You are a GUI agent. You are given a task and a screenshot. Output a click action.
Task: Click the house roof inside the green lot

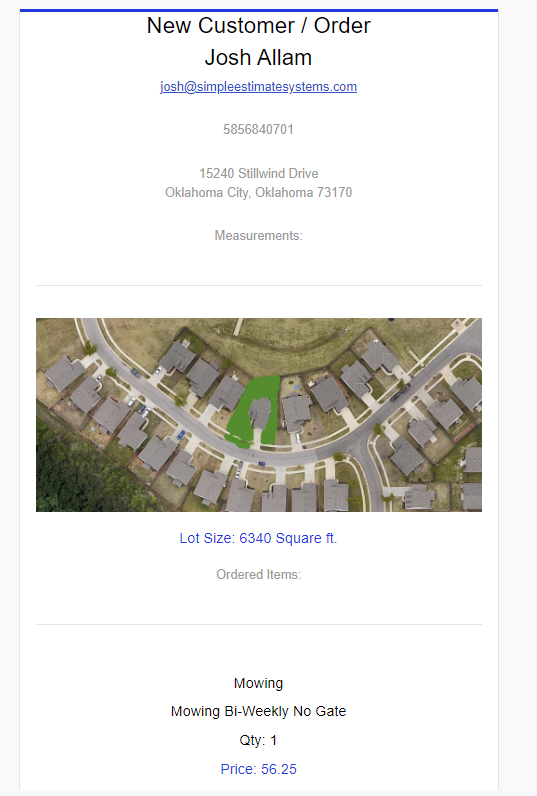point(260,413)
